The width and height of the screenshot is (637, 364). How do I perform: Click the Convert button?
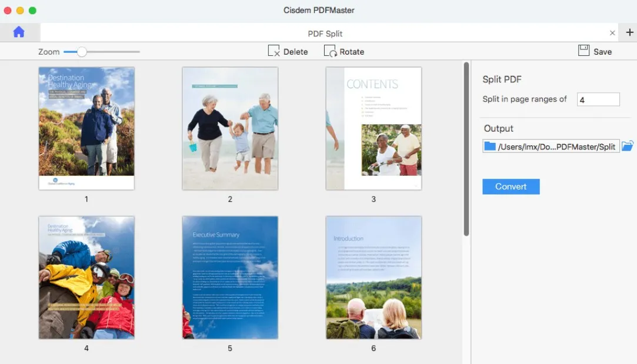coord(511,186)
